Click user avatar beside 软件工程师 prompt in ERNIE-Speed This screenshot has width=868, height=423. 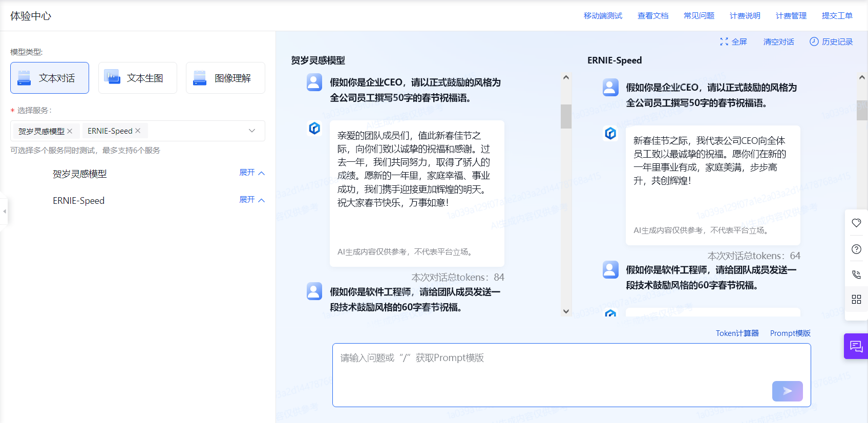pyautogui.click(x=610, y=269)
